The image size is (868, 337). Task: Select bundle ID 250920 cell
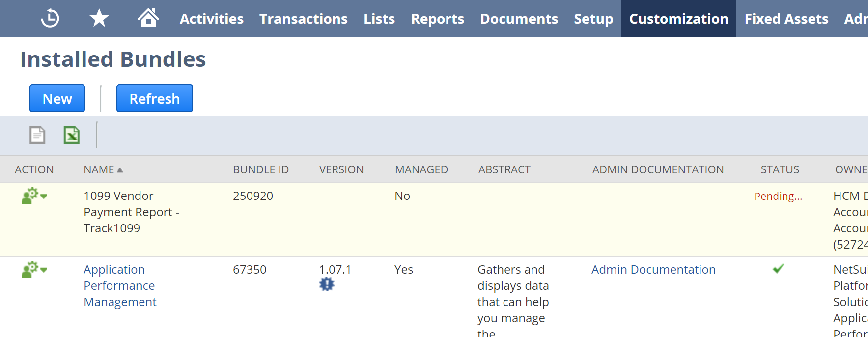[253, 196]
